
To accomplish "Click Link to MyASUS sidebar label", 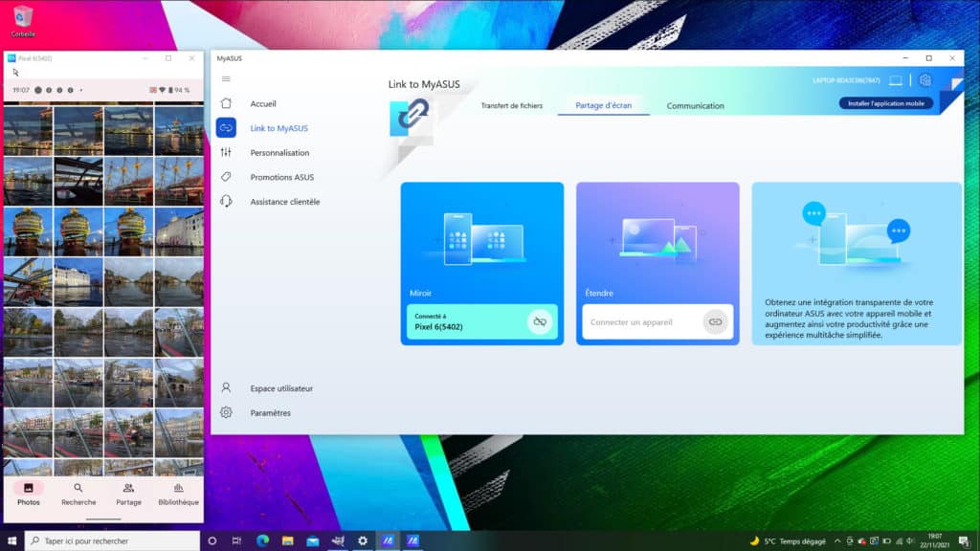I will coord(278,128).
